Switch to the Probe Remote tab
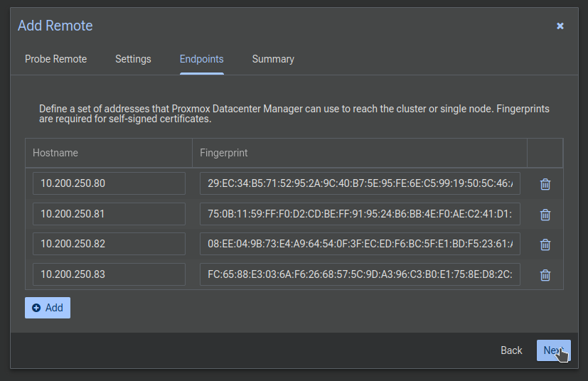This screenshot has width=588, height=381. pos(55,59)
